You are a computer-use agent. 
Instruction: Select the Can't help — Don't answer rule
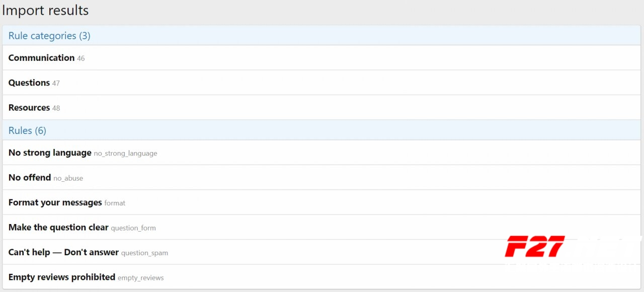[63, 252]
